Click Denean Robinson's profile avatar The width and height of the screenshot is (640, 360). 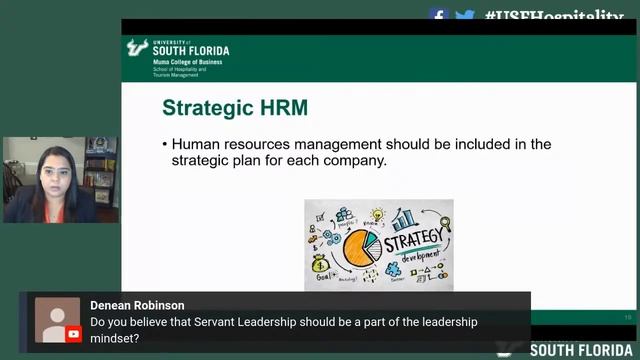(58, 320)
